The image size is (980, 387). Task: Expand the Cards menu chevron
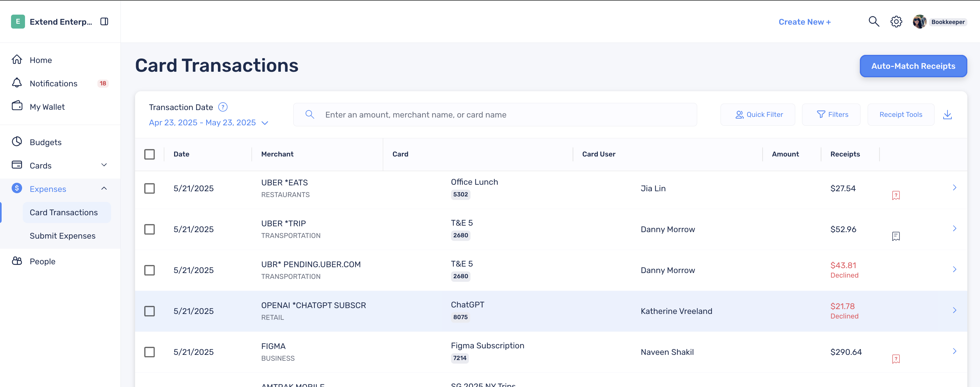point(104,165)
